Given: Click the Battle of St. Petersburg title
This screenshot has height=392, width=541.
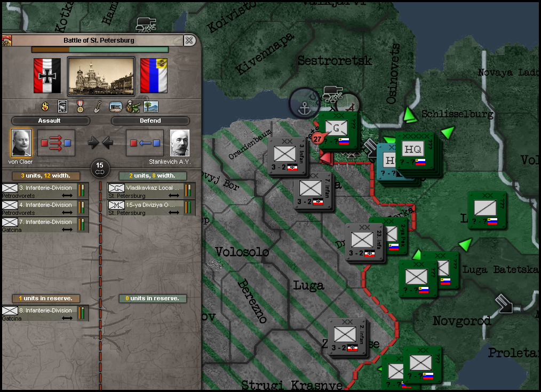Looking at the screenshot, I should coord(99,41).
